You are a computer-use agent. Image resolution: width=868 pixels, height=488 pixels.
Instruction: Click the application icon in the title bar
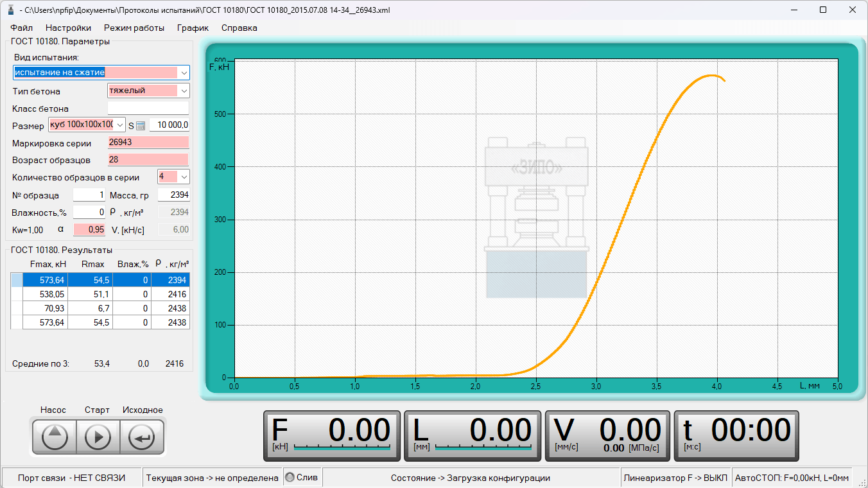coord(10,10)
